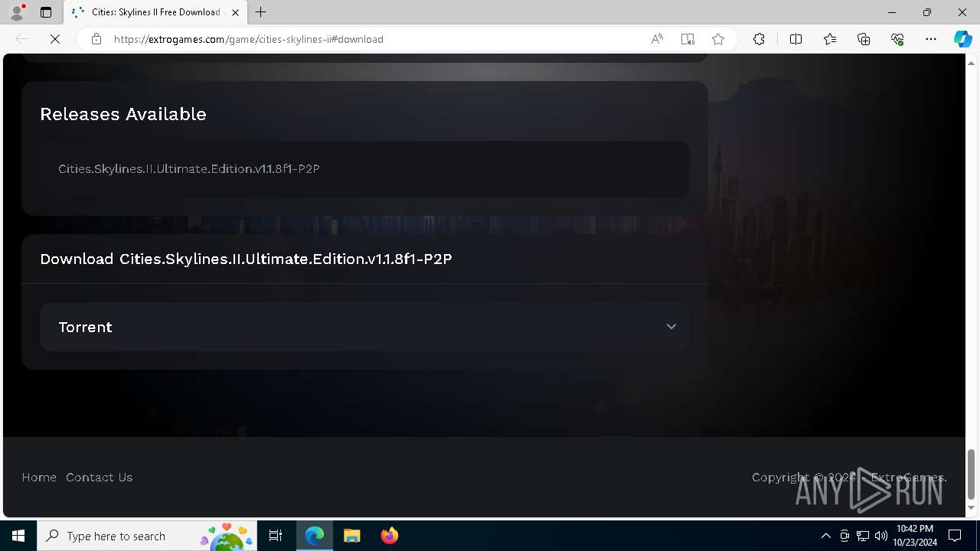Open a new browser tab
This screenshot has height=551, width=980.
click(261, 12)
